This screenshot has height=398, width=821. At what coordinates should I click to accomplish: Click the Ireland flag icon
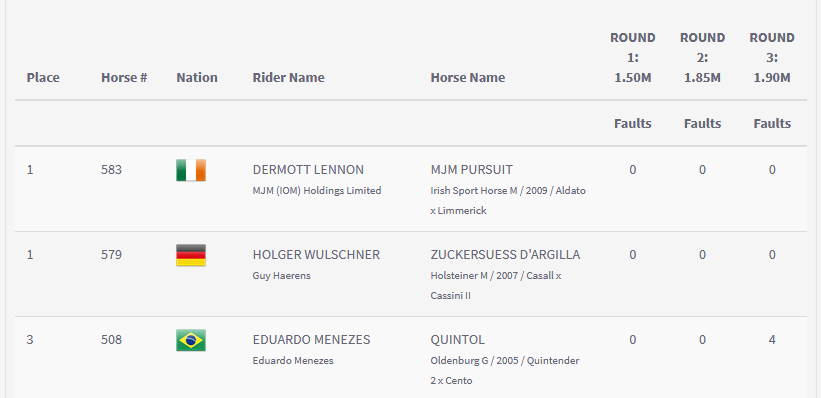click(191, 170)
